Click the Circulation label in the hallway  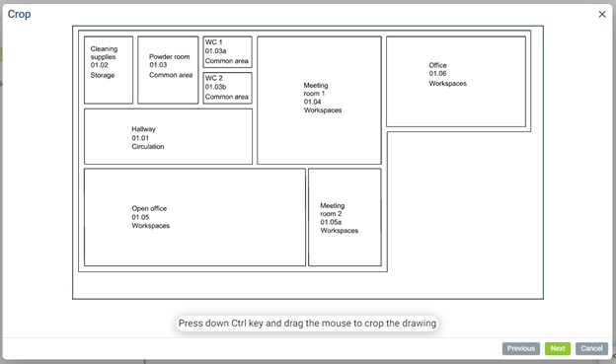pyautogui.click(x=148, y=146)
